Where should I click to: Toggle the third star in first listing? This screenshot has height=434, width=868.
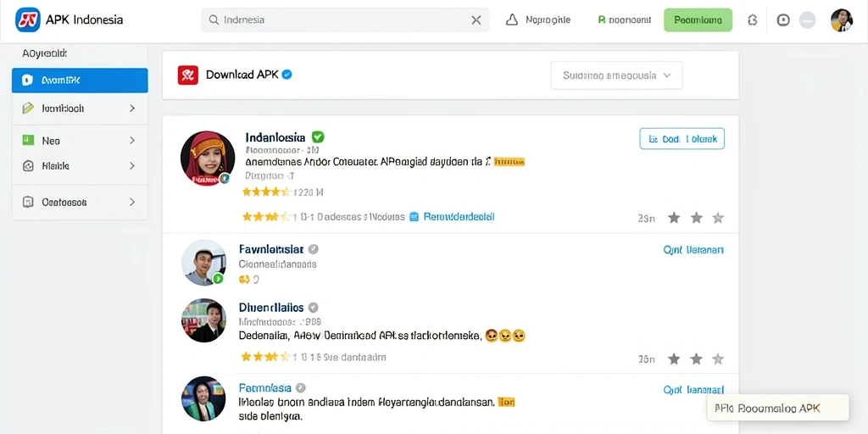click(x=718, y=218)
